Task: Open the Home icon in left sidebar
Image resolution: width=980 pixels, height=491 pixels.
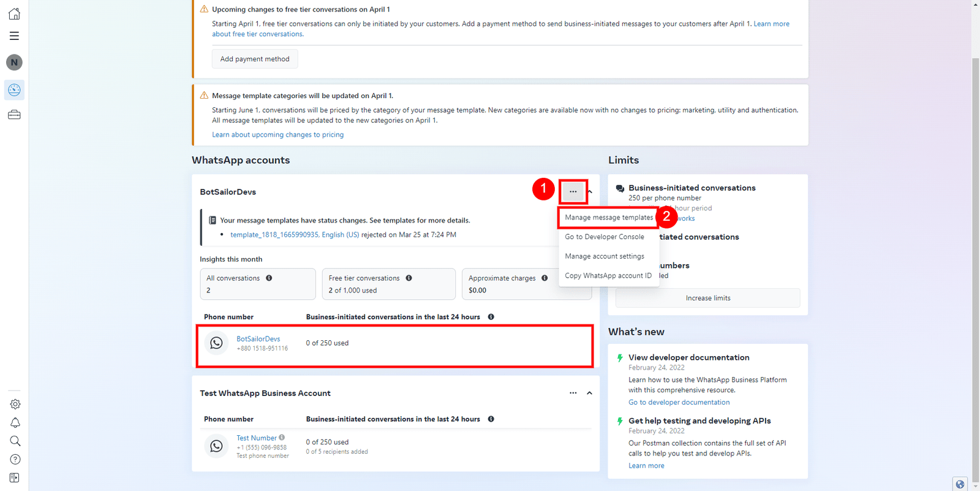Action: click(x=14, y=13)
